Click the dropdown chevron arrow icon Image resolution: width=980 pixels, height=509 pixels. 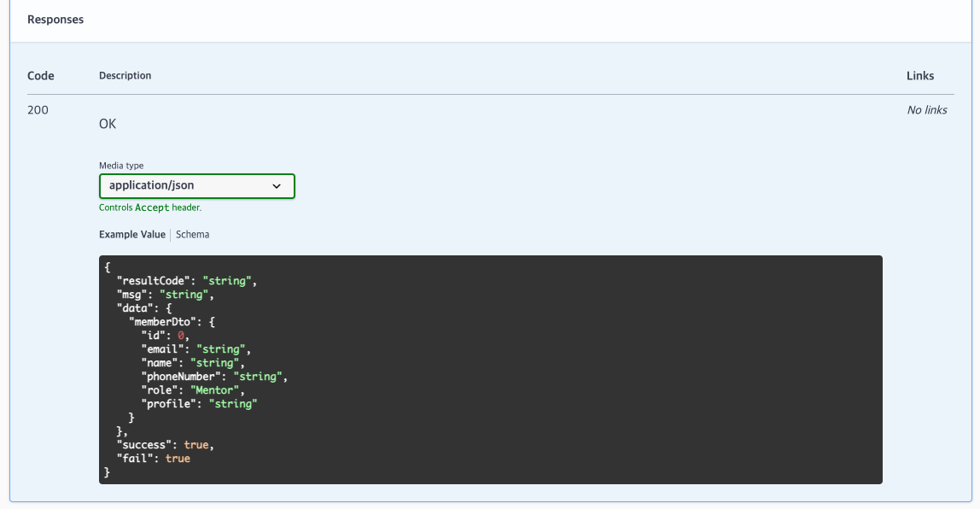[x=277, y=186]
